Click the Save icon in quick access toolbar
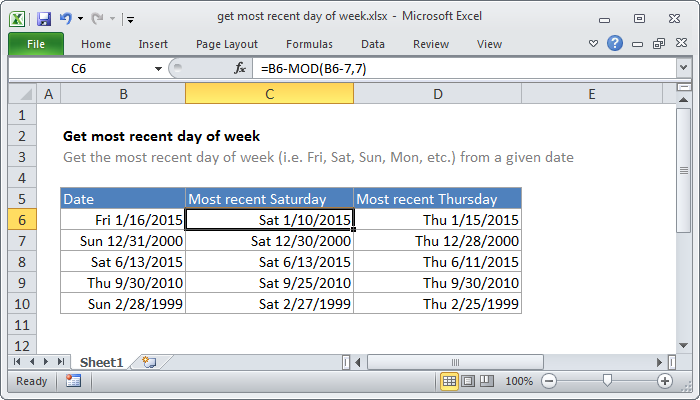The image size is (700, 400). (x=43, y=18)
